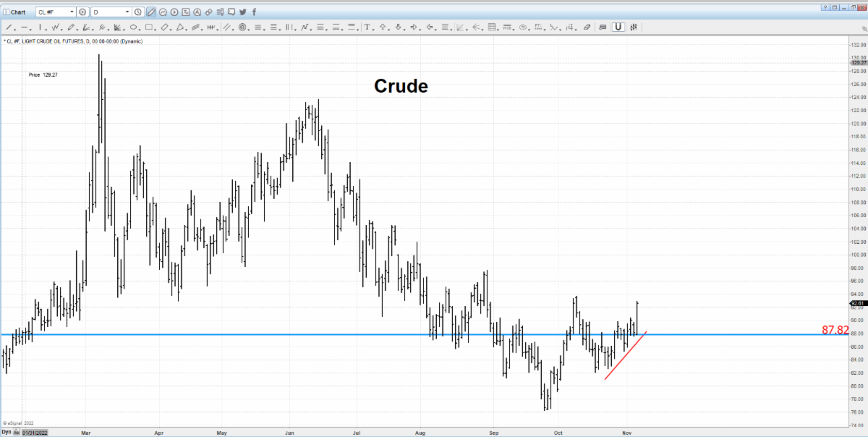Screen dimensions: 868x437
Task: Click the Twitter share icon
Action: pyautogui.click(x=242, y=12)
